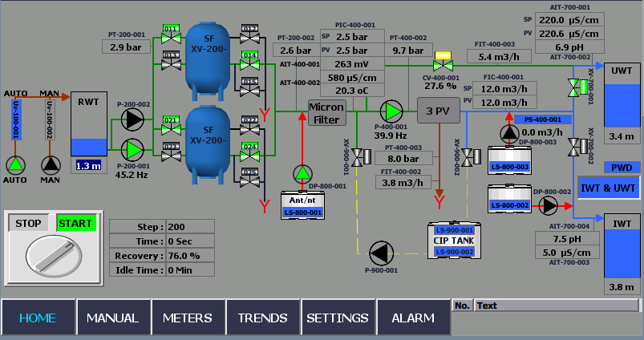Image resolution: width=644 pixels, height=340 pixels.
Task: Select running pump P-200-001
Action: click(x=132, y=149)
